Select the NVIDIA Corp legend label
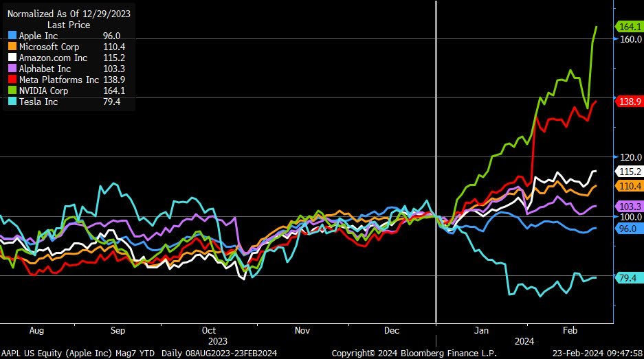Viewport: 644px width, 359px height. (43, 91)
